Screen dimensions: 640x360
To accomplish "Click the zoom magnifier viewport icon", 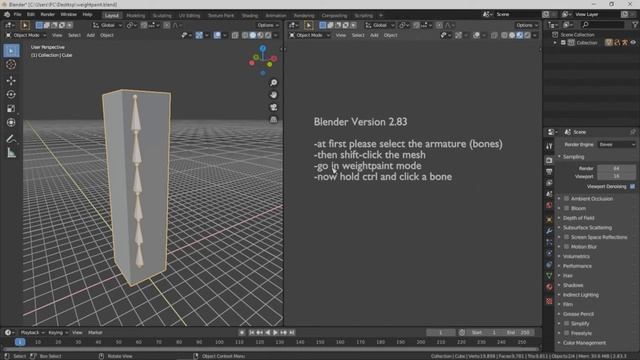I will (273, 83).
